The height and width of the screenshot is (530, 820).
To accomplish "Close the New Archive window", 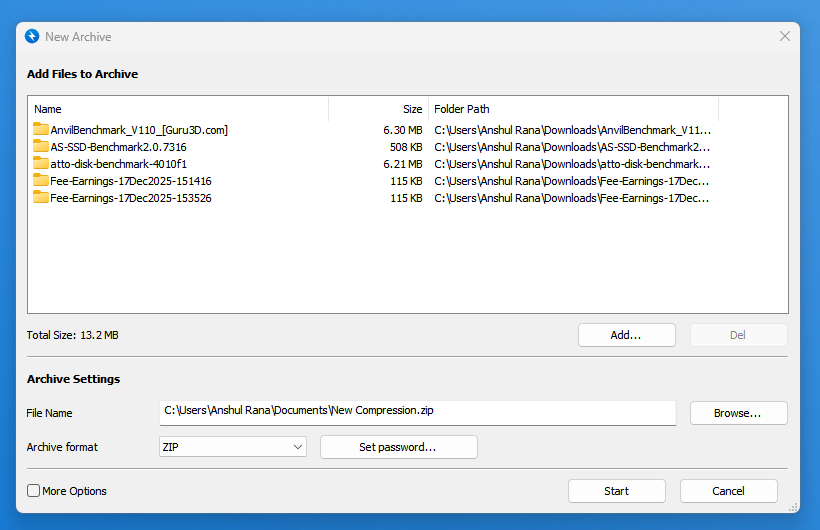I will (785, 36).
